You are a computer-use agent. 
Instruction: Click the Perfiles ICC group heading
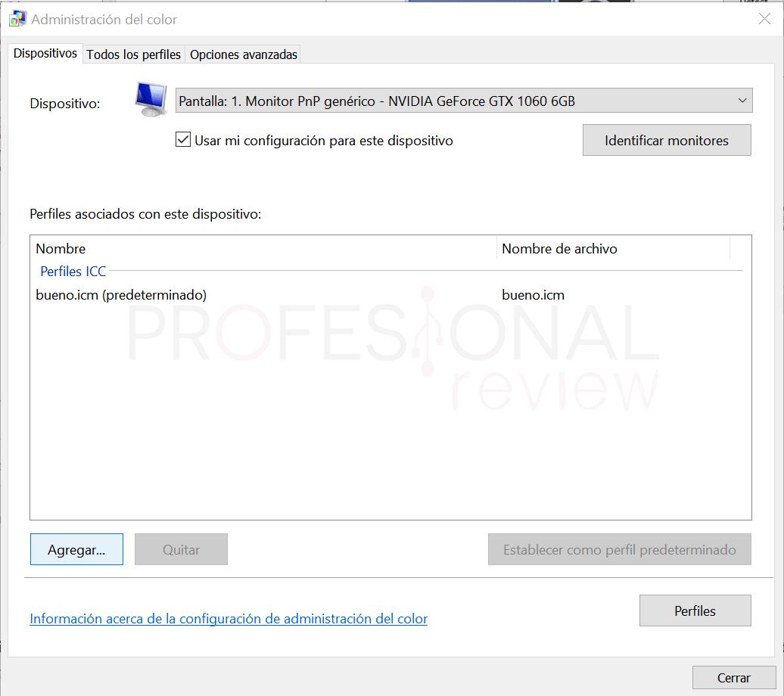click(73, 271)
